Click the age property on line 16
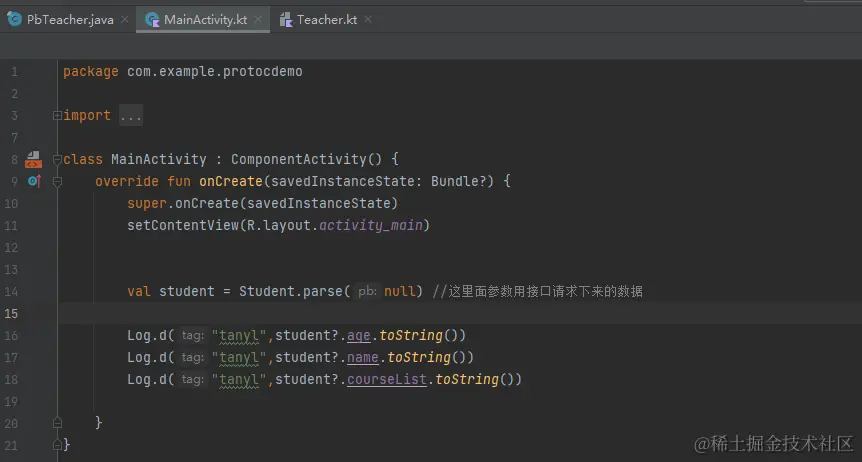 [359, 336]
